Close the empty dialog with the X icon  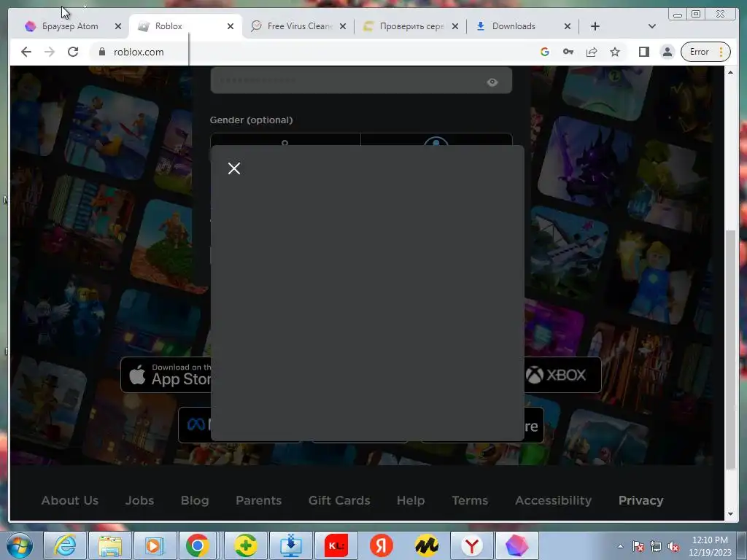coord(234,168)
